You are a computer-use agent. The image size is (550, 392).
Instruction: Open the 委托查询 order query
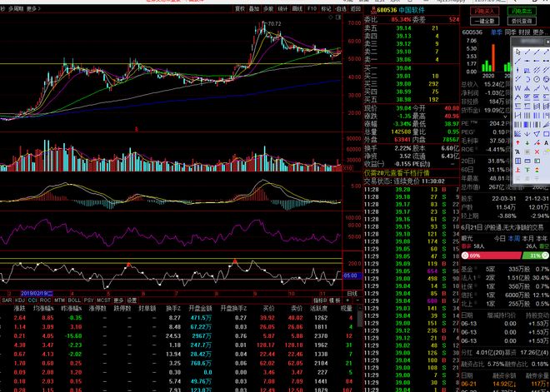tap(522, 20)
